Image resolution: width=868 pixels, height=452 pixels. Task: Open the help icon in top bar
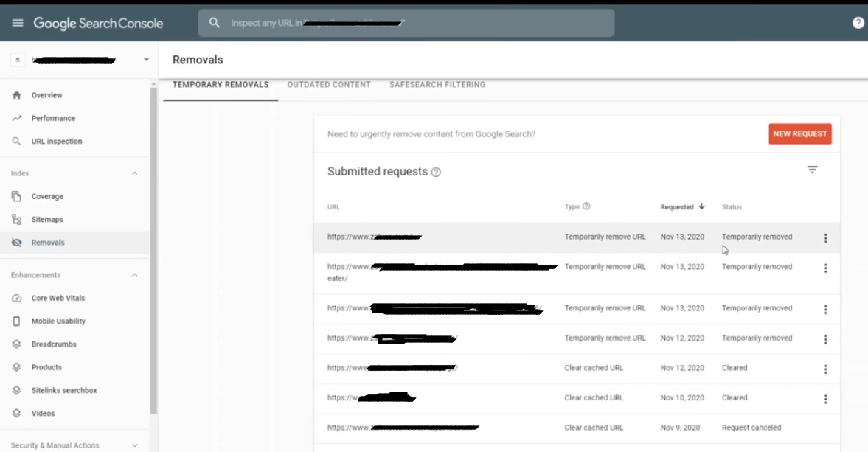(857, 22)
